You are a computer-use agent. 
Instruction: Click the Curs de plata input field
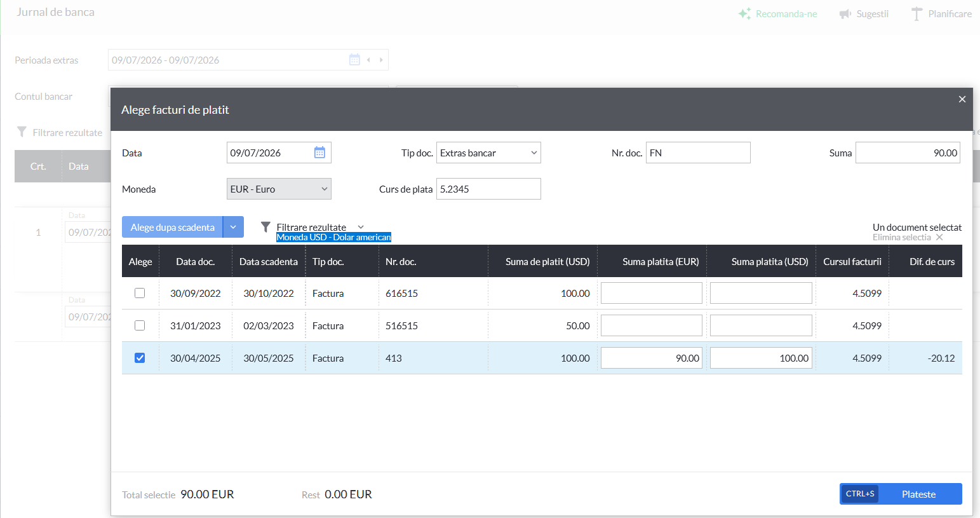tap(488, 189)
